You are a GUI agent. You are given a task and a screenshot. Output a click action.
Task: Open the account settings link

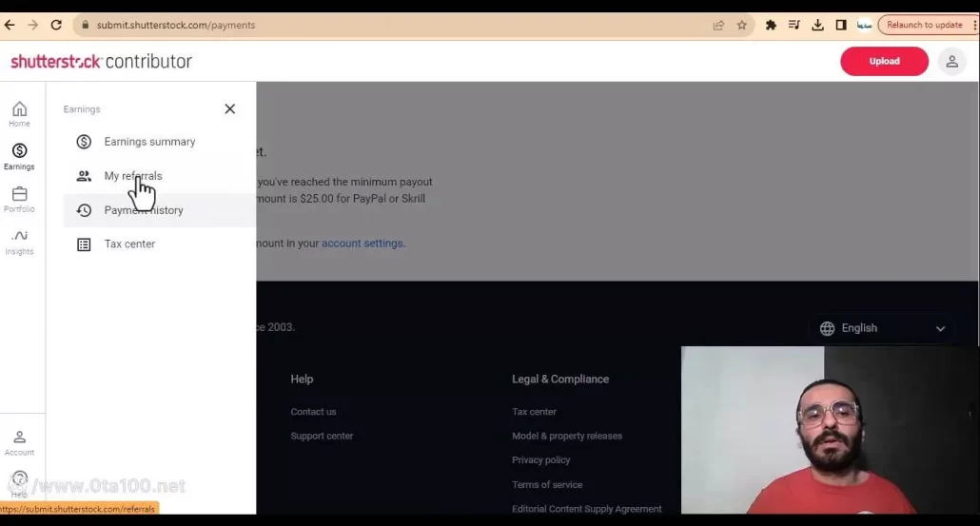(362, 244)
